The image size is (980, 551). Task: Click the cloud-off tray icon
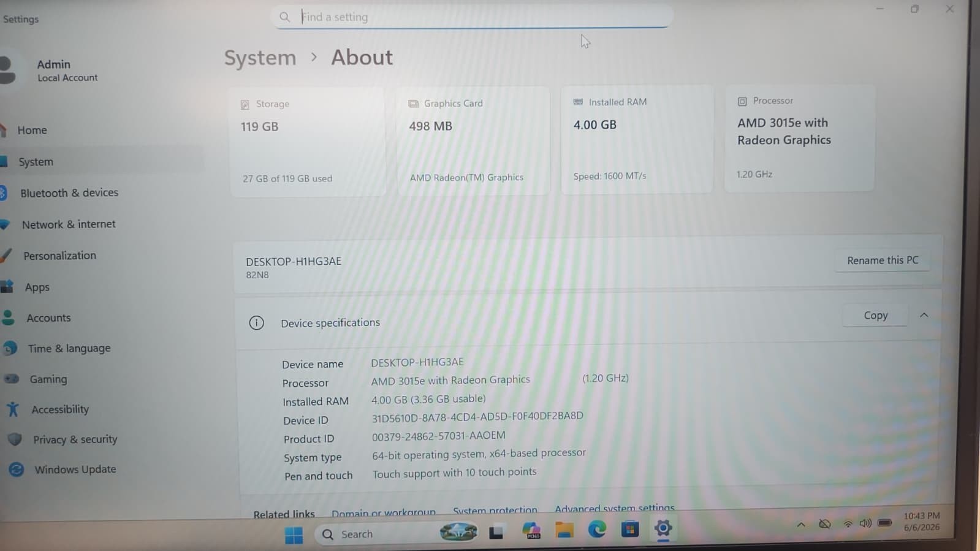825,524
